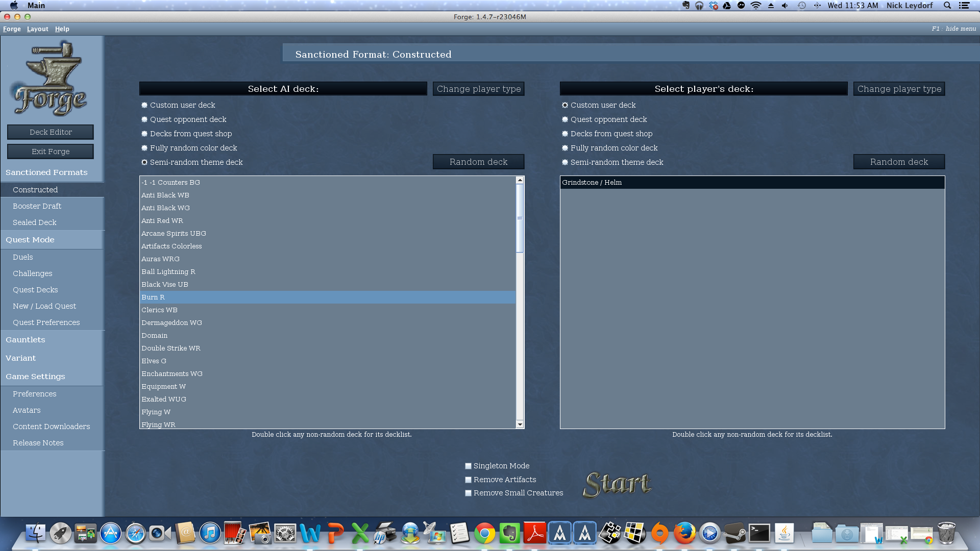The image size is (980, 551).
Task: Click the Start button
Action: (618, 484)
